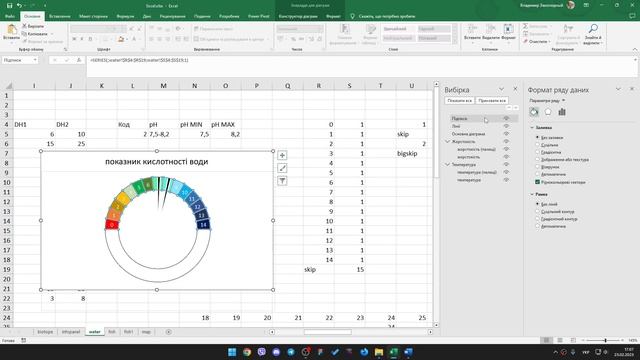Click the Insert cells icon in ribbon
This screenshot has height=360, width=640.
[x=472, y=29]
